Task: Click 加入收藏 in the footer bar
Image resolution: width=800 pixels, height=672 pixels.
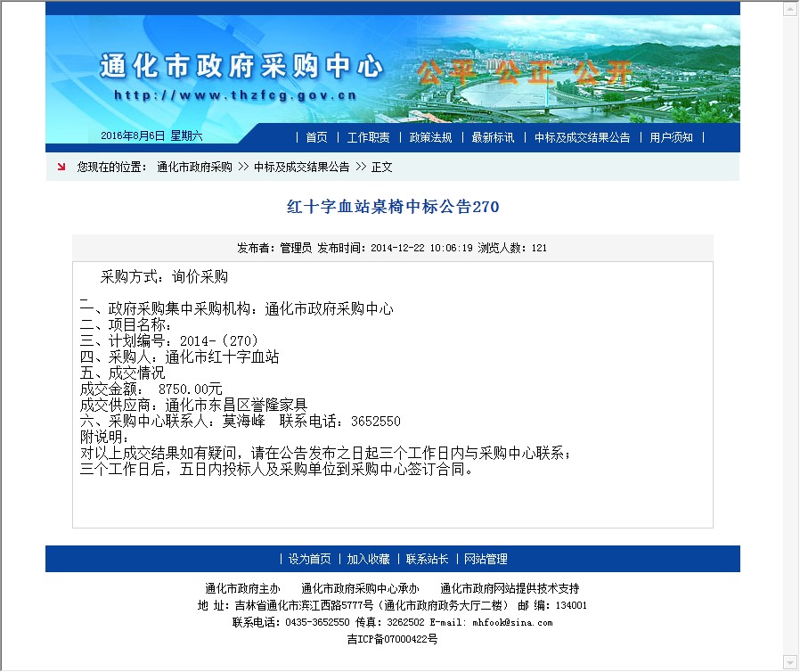Action: pos(368,559)
